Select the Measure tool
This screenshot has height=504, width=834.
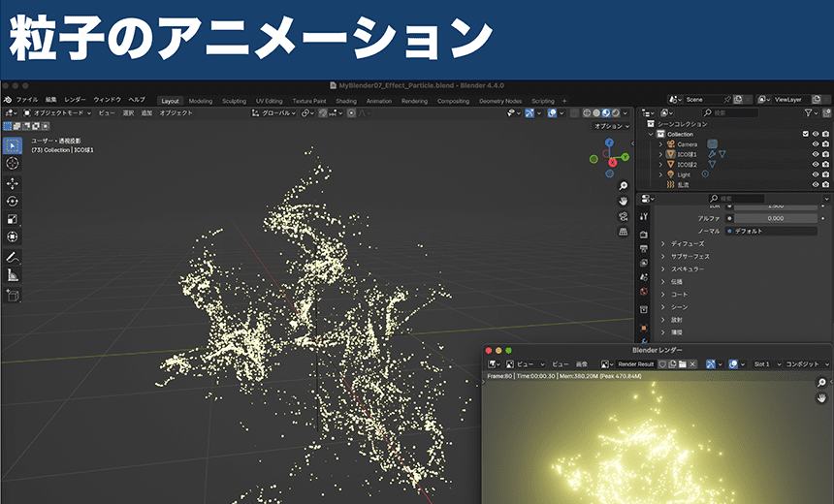pyautogui.click(x=13, y=276)
